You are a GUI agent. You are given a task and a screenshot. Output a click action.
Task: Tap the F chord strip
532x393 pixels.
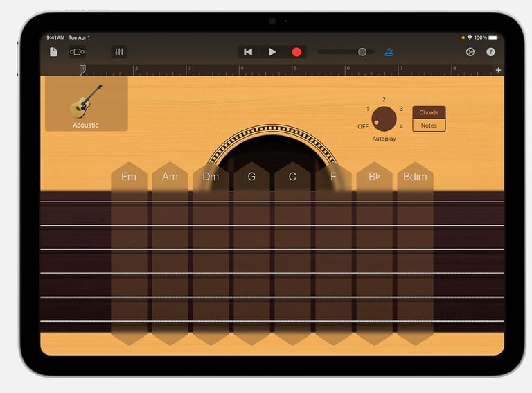[x=333, y=254]
